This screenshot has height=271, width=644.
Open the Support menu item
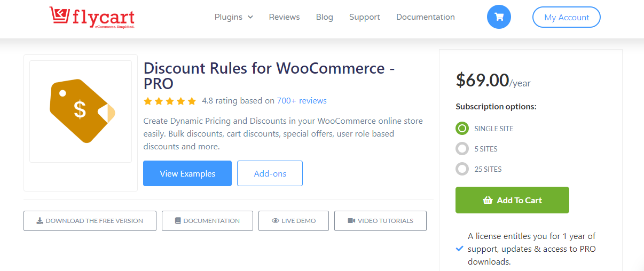(x=364, y=17)
